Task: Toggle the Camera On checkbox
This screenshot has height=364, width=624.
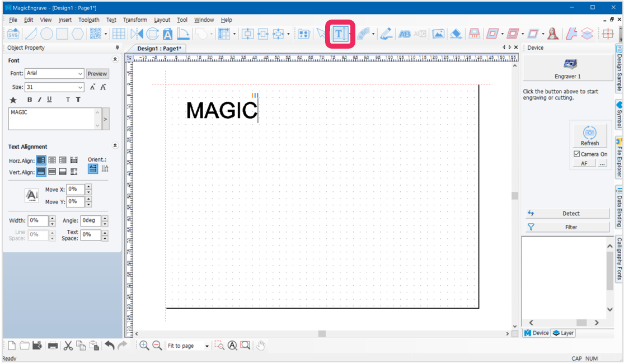Action: click(576, 154)
